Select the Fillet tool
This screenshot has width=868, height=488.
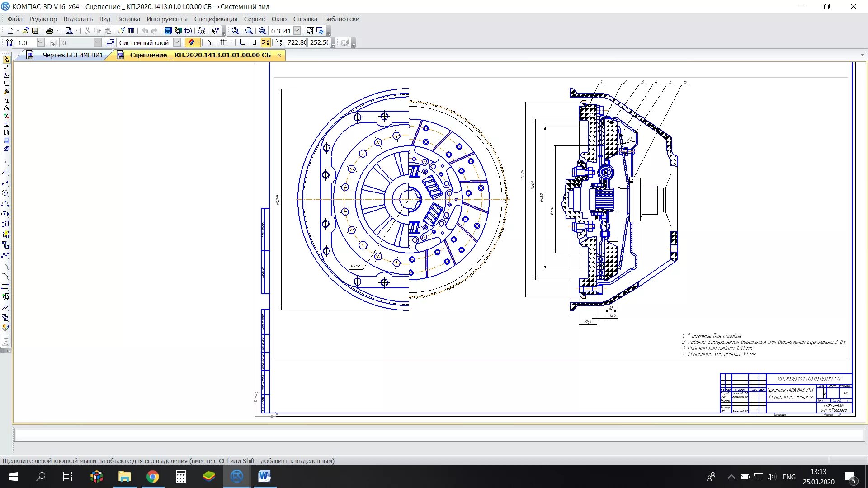(5, 276)
